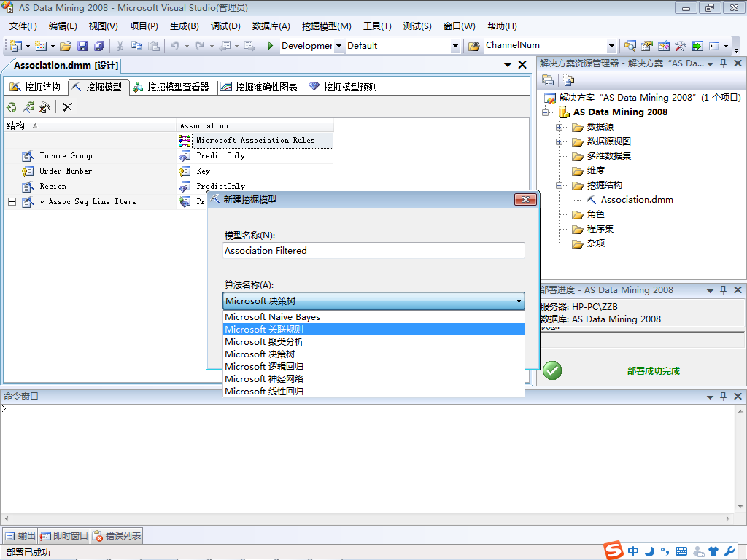Switch to the 挖掘模型查看器 tab
Screen dimensions: 747x560
(x=171, y=87)
